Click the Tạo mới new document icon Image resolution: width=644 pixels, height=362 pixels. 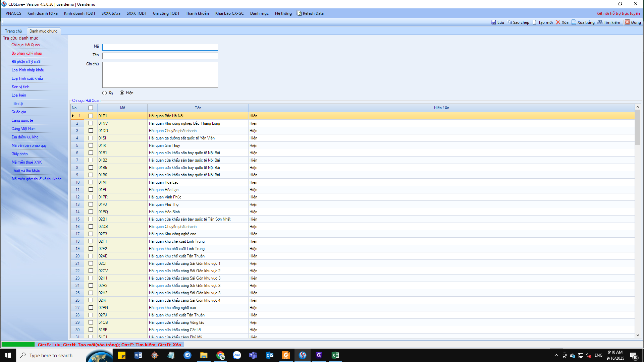click(535, 22)
